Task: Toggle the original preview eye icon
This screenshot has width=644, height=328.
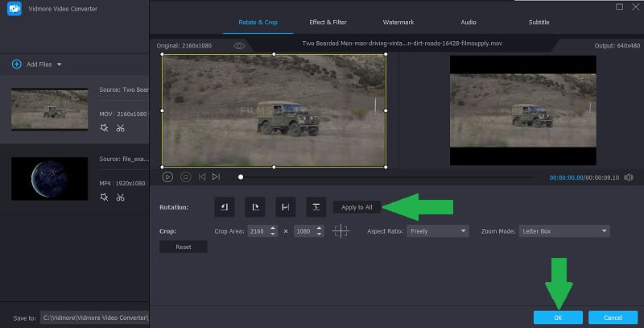Action: pyautogui.click(x=239, y=46)
